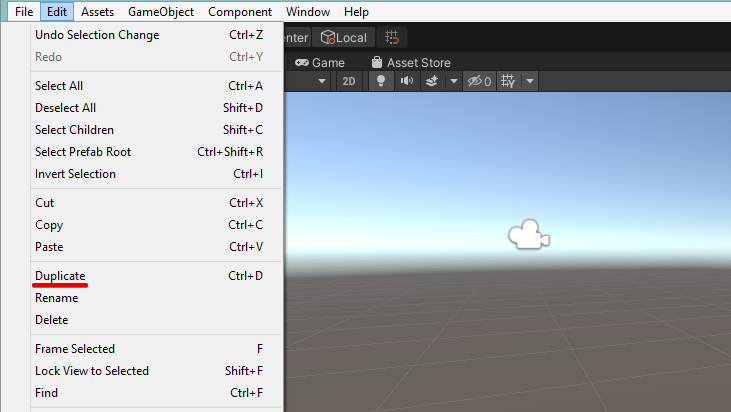Choose Duplicate from Edit menu
The image size is (731, 412).
click(x=157, y=276)
